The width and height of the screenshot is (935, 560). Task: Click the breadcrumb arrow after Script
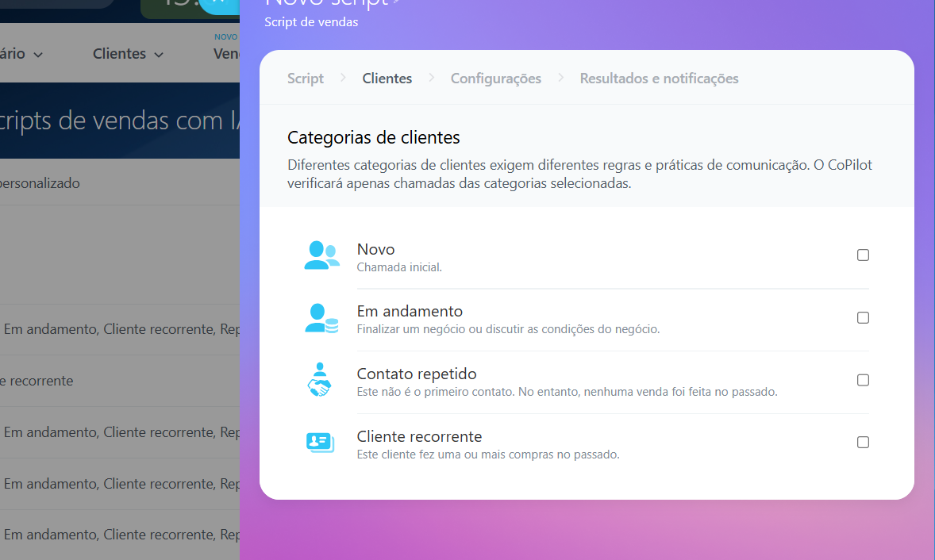point(343,78)
